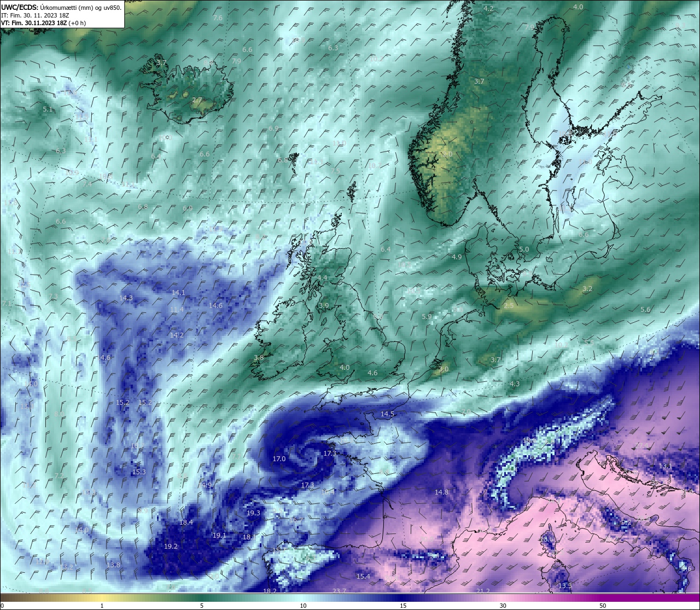Click the 3.8 value over Ireland

pyautogui.click(x=259, y=358)
